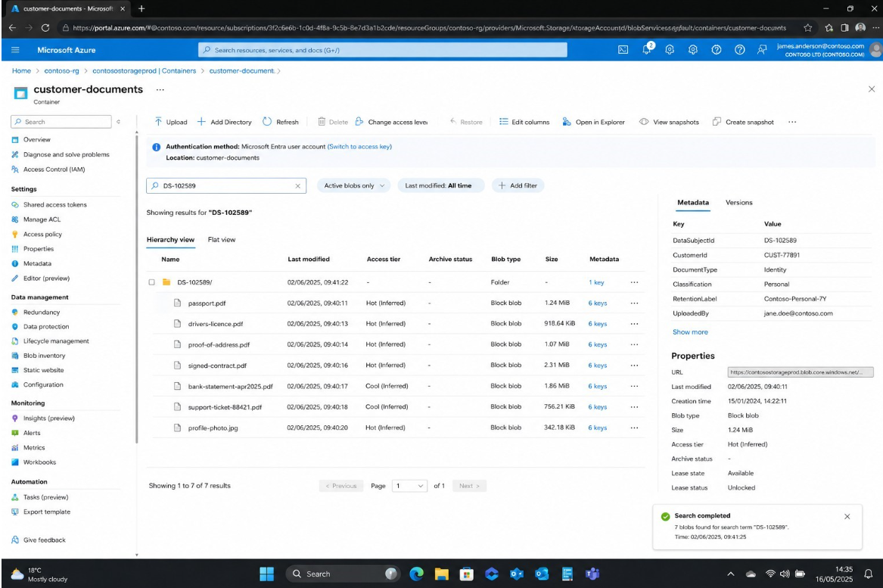Open Access Control (IAM)
This screenshot has width=883, height=588.
point(54,169)
